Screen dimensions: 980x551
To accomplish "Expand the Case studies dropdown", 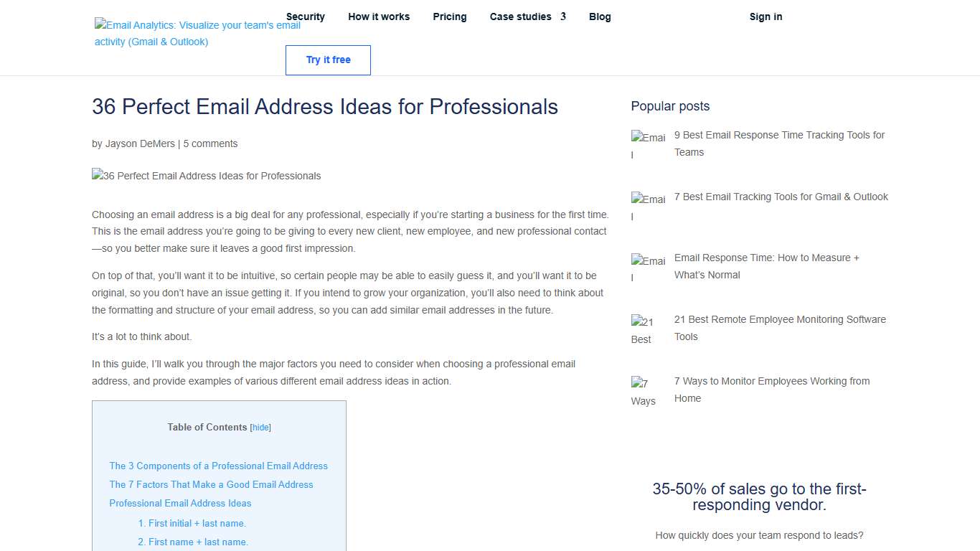I will coord(522,17).
